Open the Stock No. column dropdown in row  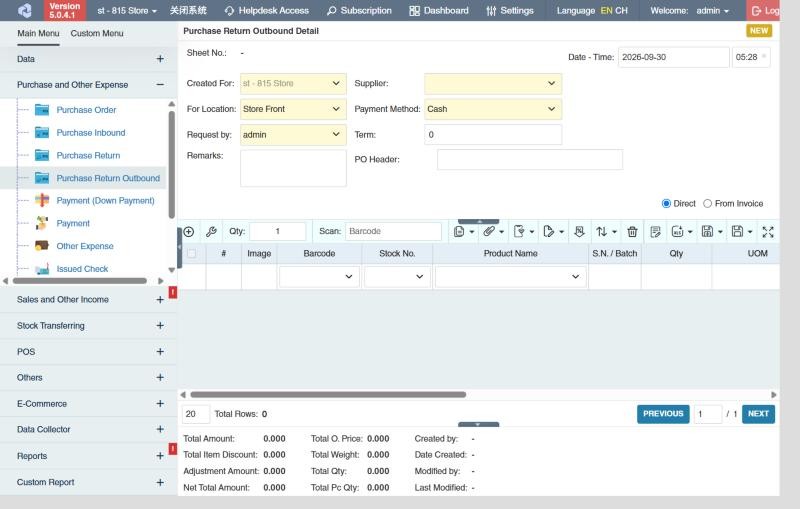pos(397,276)
